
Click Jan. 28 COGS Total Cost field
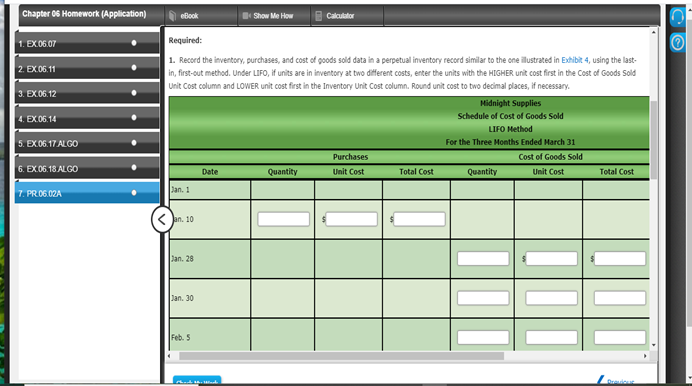coord(620,259)
